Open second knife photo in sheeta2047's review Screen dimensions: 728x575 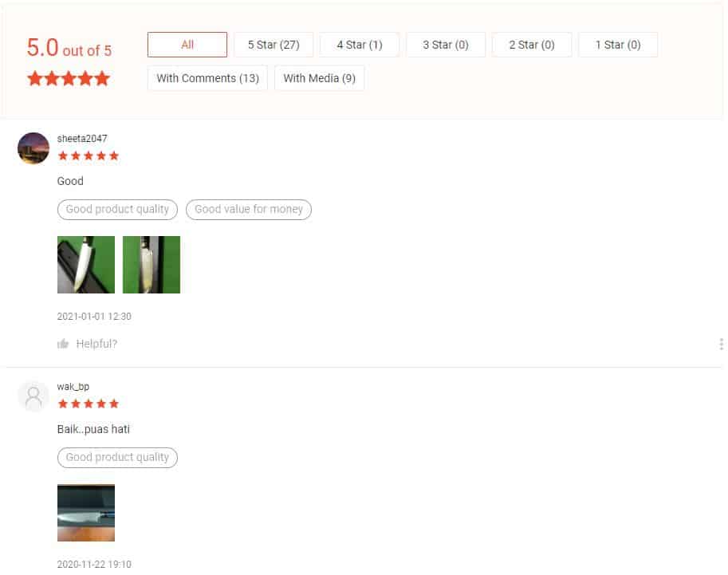(x=152, y=265)
